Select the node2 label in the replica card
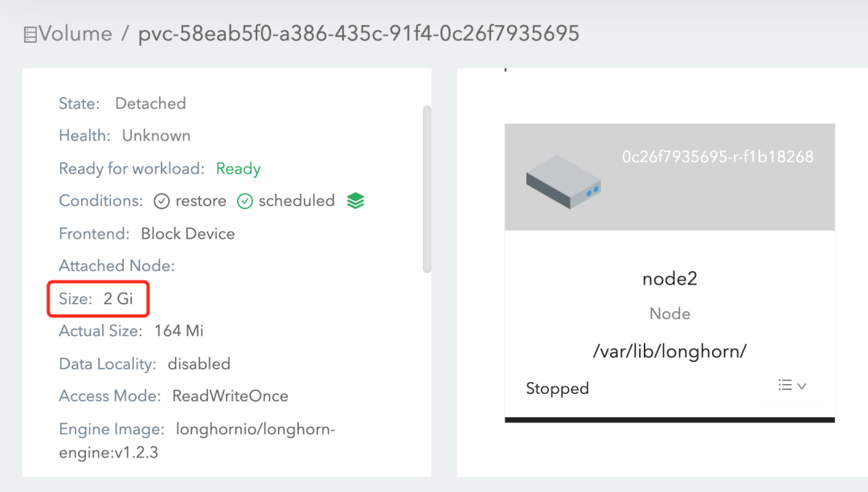The height and width of the screenshot is (492, 868). click(669, 278)
